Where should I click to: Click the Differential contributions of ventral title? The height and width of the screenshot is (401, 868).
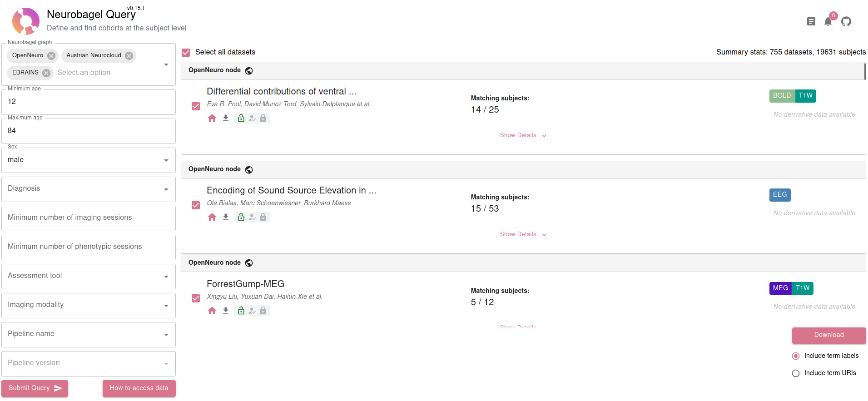click(x=282, y=92)
